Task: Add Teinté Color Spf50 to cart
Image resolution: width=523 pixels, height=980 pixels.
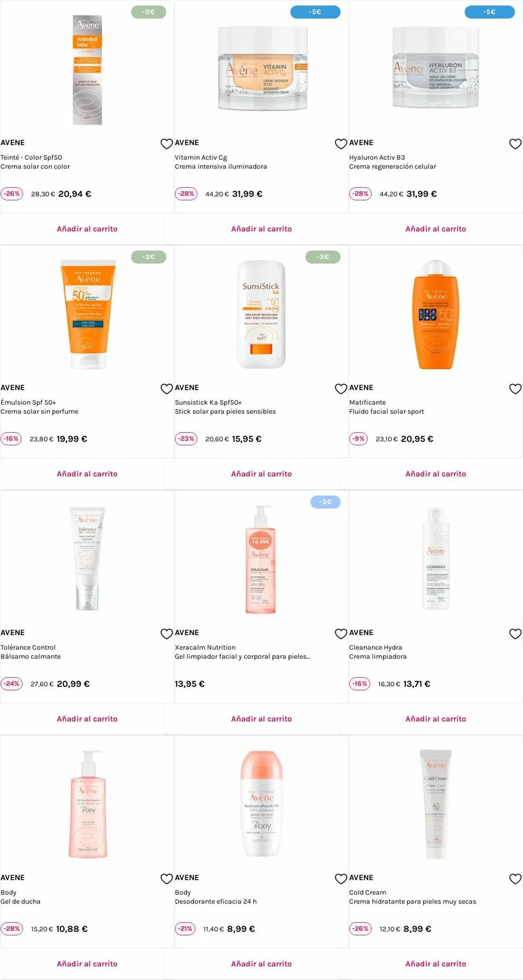Action: coord(87,229)
